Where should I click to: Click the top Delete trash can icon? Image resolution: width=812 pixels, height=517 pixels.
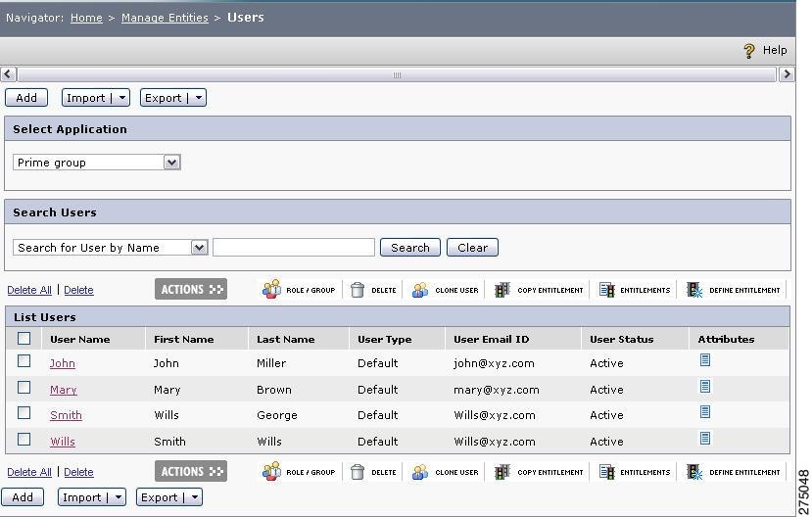358,290
